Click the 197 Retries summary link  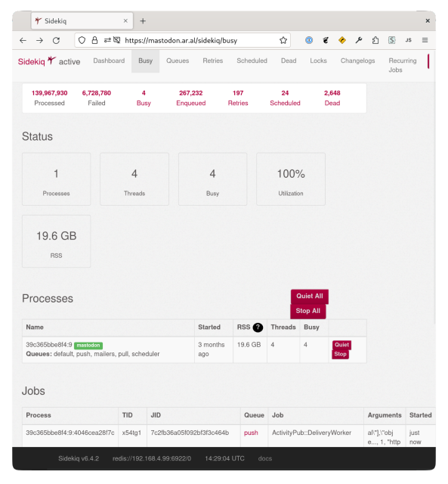click(238, 98)
